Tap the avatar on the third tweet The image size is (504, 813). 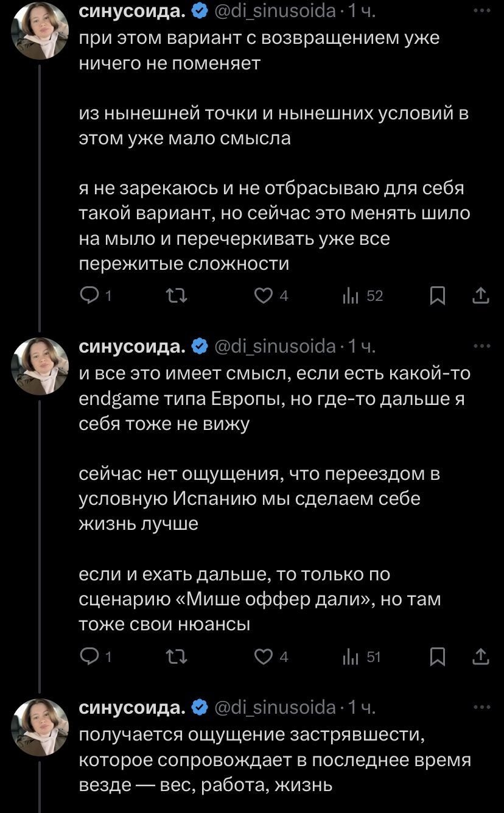coord(40,727)
